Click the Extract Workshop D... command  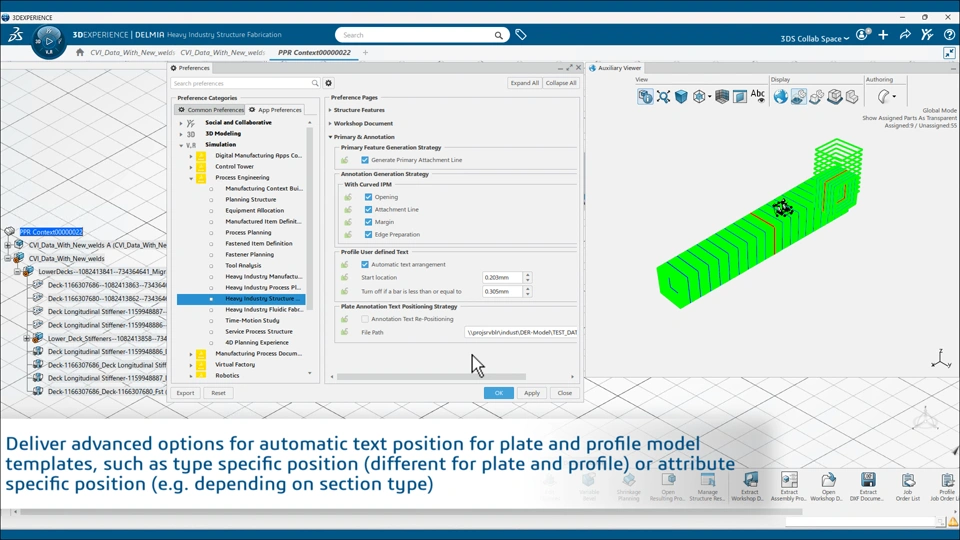[x=749, y=487]
